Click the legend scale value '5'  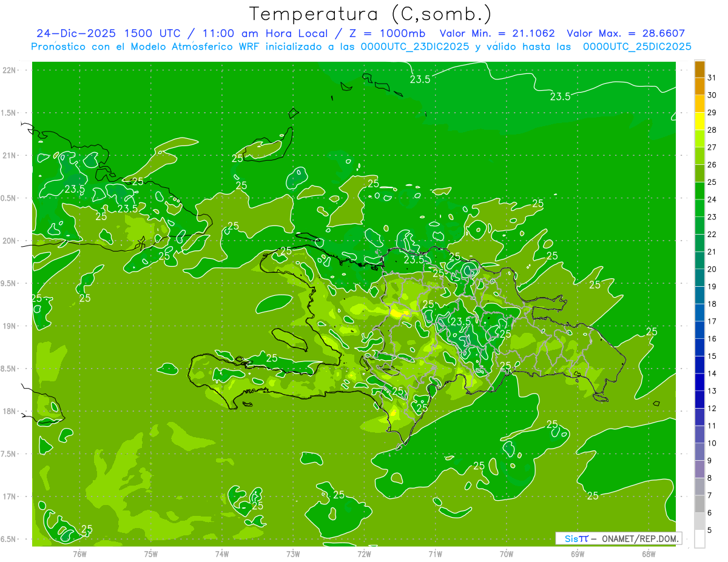710,530
